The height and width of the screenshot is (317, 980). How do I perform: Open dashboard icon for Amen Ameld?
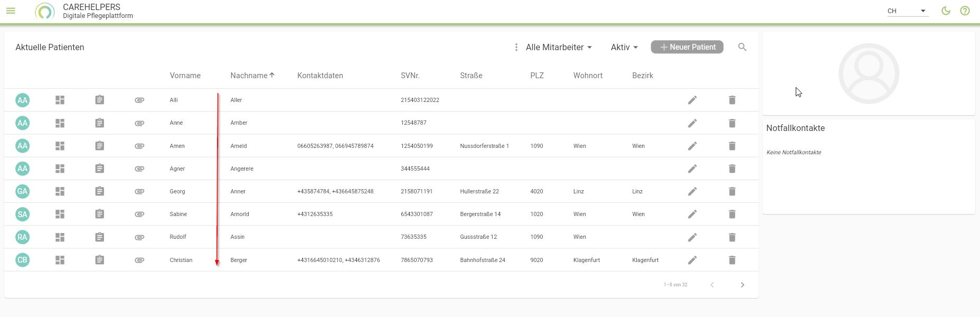(x=60, y=146)
